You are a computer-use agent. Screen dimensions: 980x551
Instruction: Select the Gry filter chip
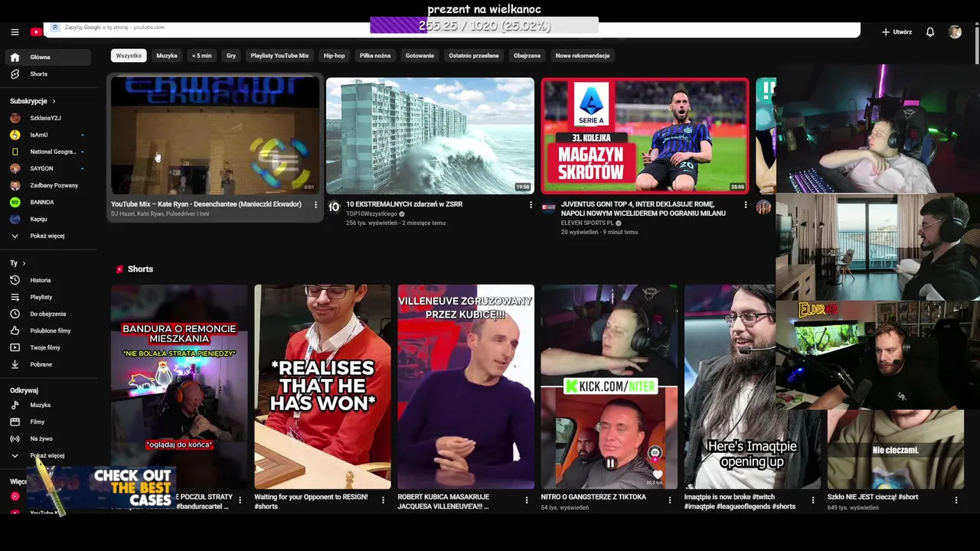point(231,55)
